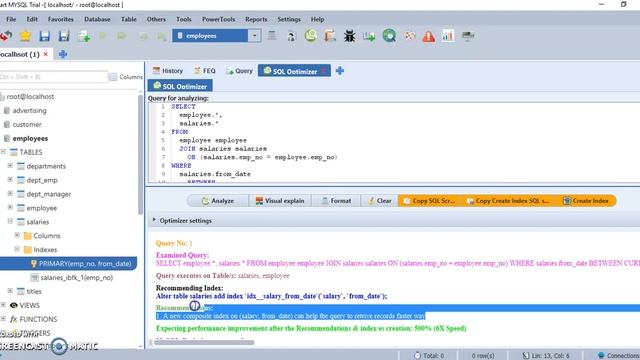The width and height of the screenshot is (640, 360).
Task: Open the Settings menu
Action: (x=289, y=19)
